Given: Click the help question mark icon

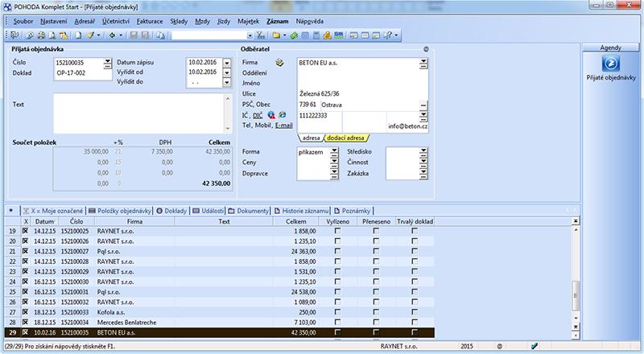Looking at the screenshot, I should point(388,35).
